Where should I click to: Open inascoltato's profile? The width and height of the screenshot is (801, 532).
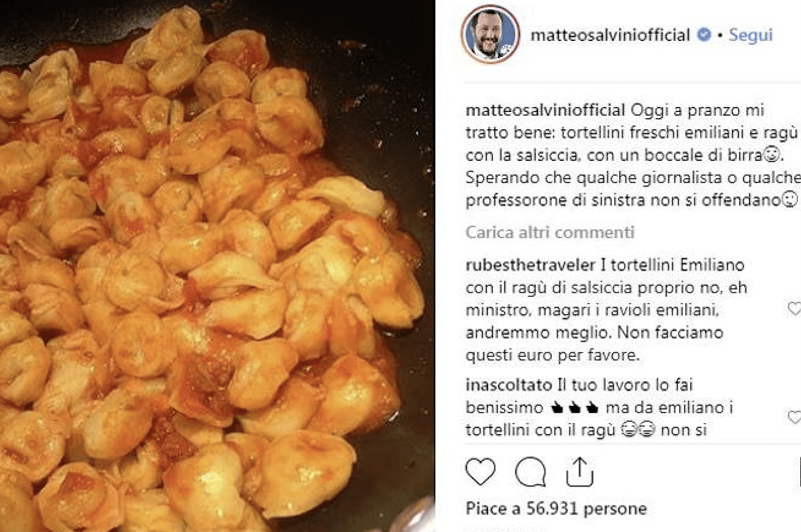pyautogui.click(x=509, y=385)
